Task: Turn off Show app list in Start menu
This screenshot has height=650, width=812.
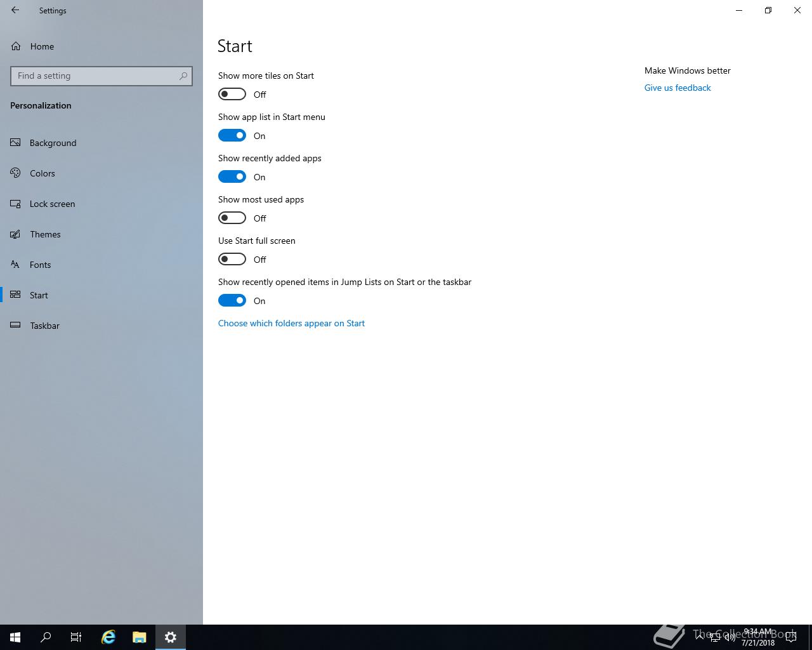Action: (232, 135)
